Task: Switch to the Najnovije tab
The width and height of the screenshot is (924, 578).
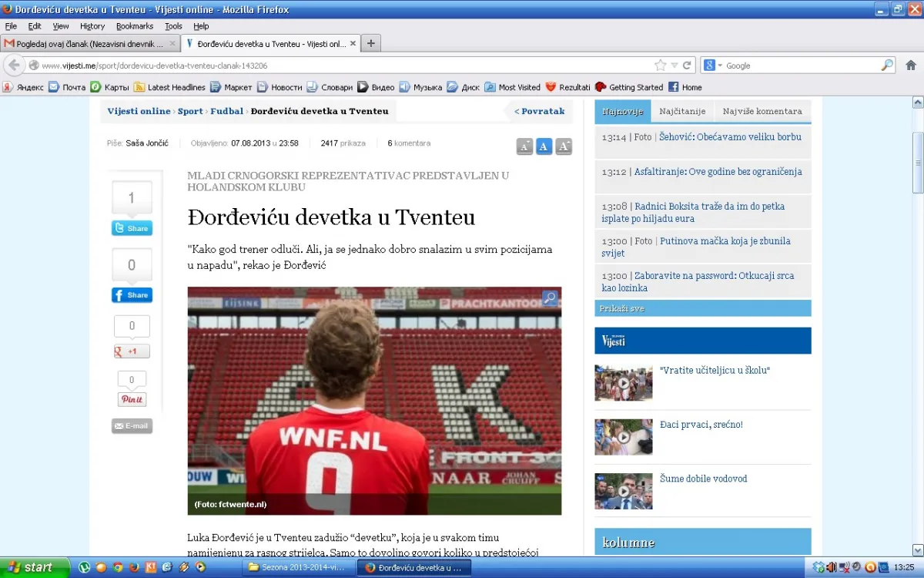Action: pyautogui.click(x=623, y=111)
